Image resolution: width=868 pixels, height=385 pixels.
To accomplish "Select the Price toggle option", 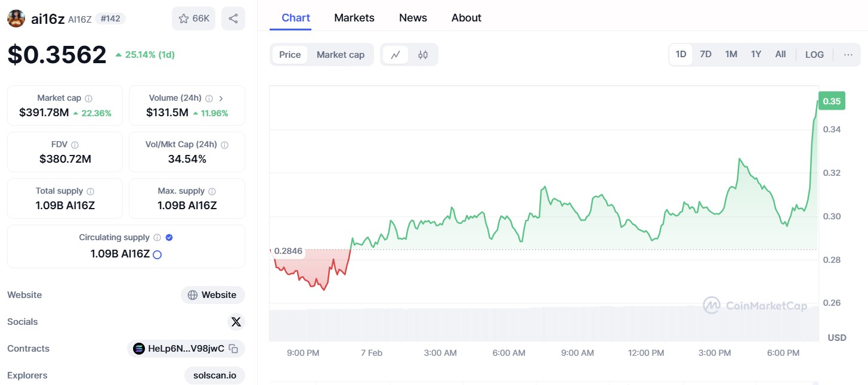I will pyautogui.click(x=290, y=55).
